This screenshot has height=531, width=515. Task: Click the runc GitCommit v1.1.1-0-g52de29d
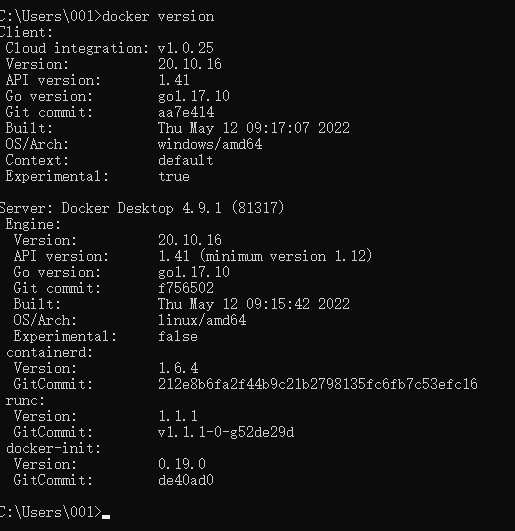click(x=226, y=432)
